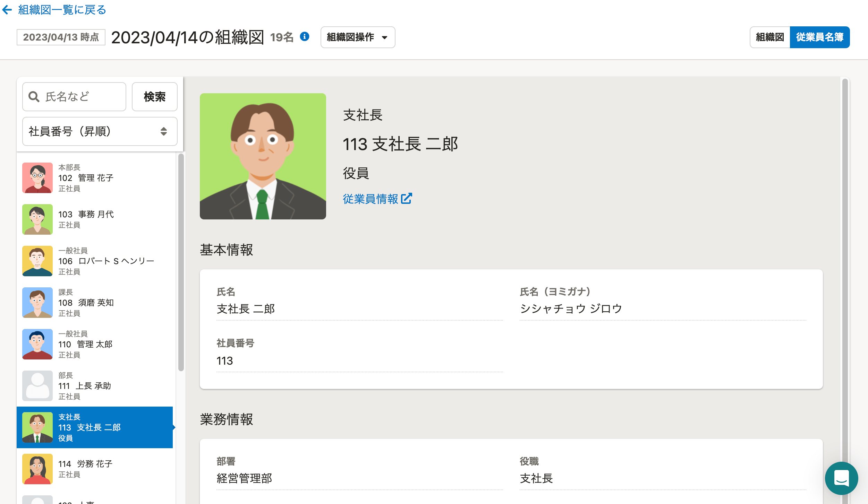
Task: Switch to the 組織図 tab
Action: pyautogui.click(x=770, y=37)
